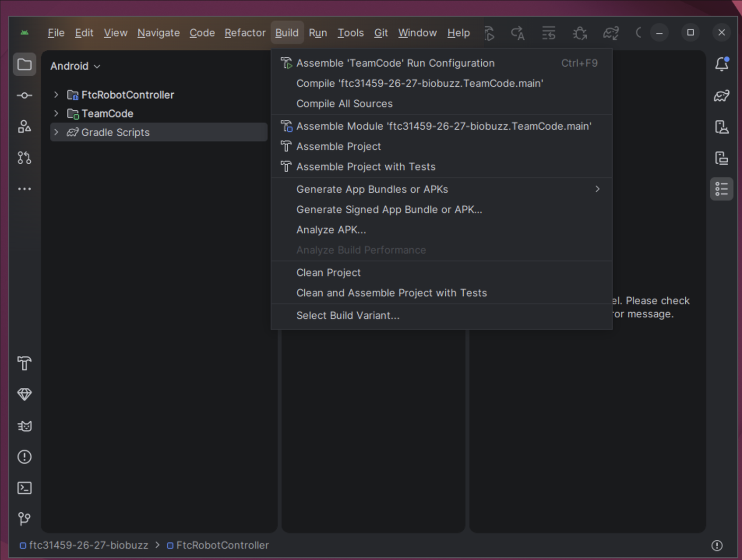Screen dimensions: 742x560
Task: Open the Project tool window folder icon
Action: point(24,65)
